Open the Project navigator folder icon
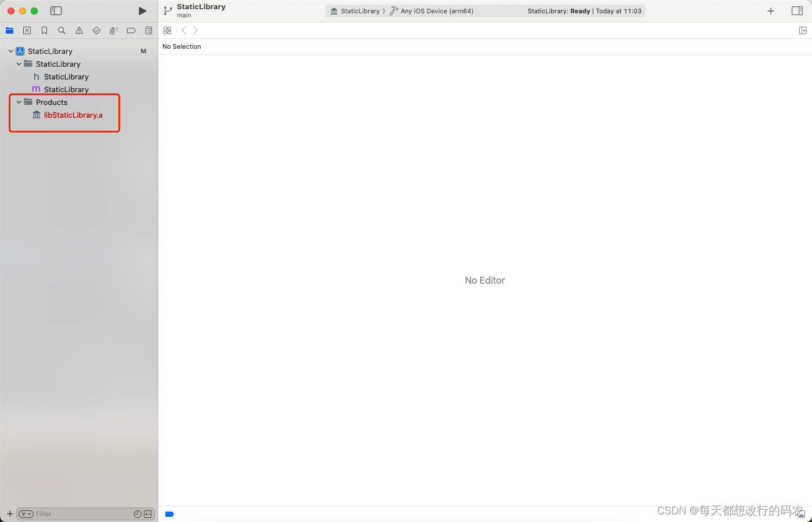The height and width of the screenshot is (522, 812). coord(10,31)
